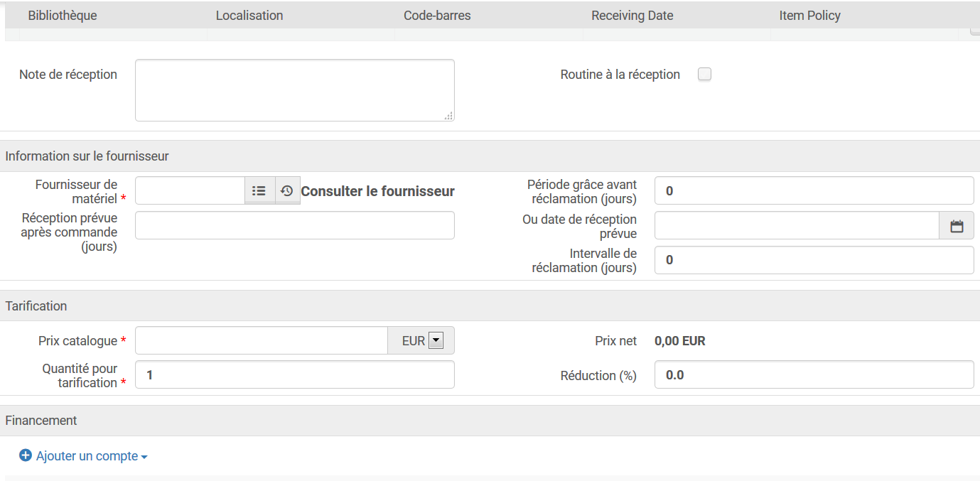Sort by Bibliothèque column header
Screen dimensions: 980x481
tap(63, 16)
